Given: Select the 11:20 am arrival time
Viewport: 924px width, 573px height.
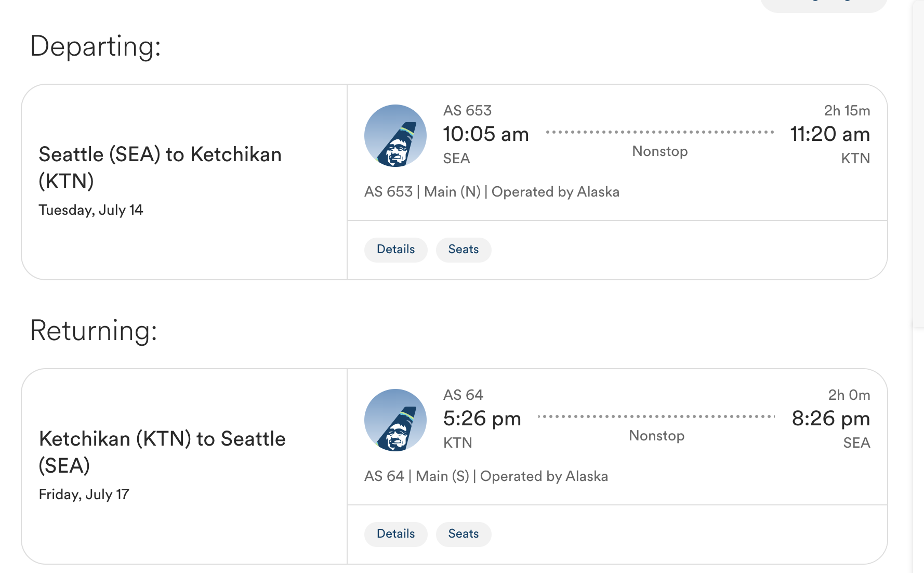Looking at the screenshot, I should click(829, 134).
